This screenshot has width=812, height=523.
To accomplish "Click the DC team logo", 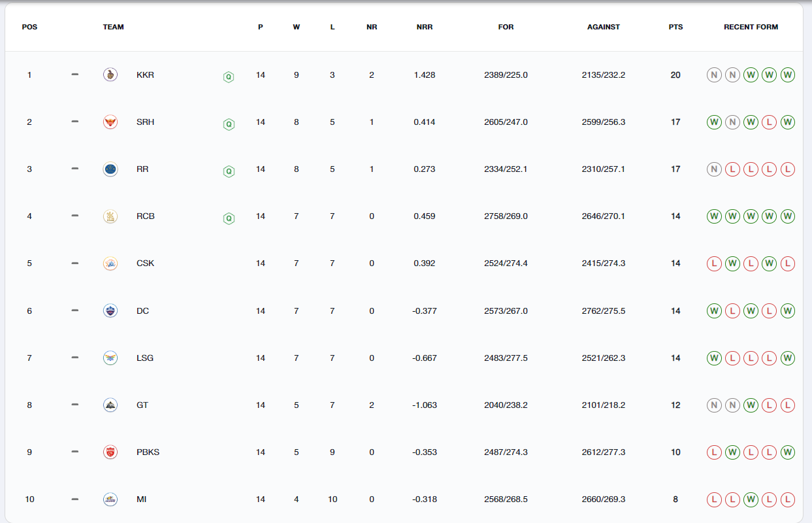I will [x=110, y=311].
